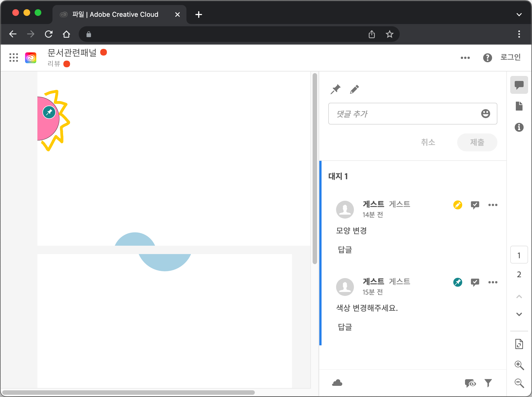Open the document pages panel icon
532x397 pixels.
tap(519, 106)
